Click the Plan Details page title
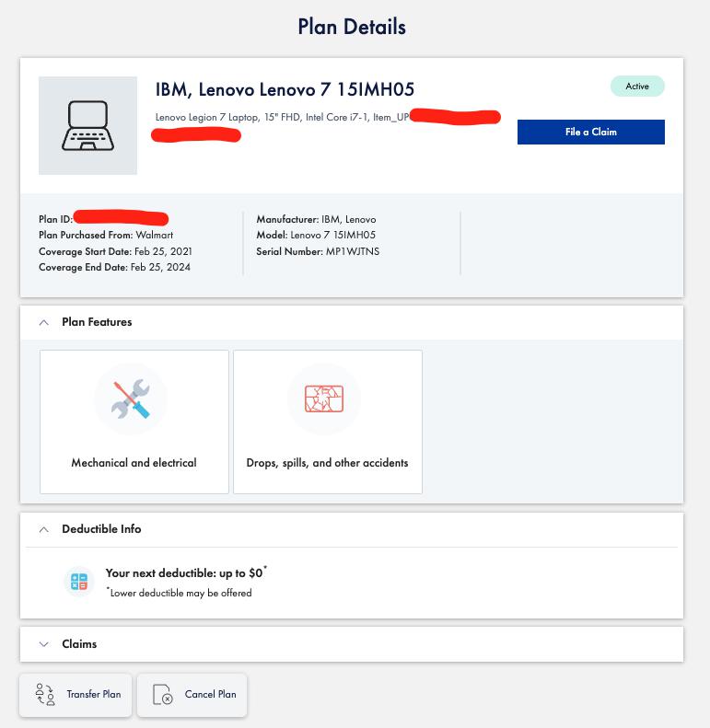 352,27
